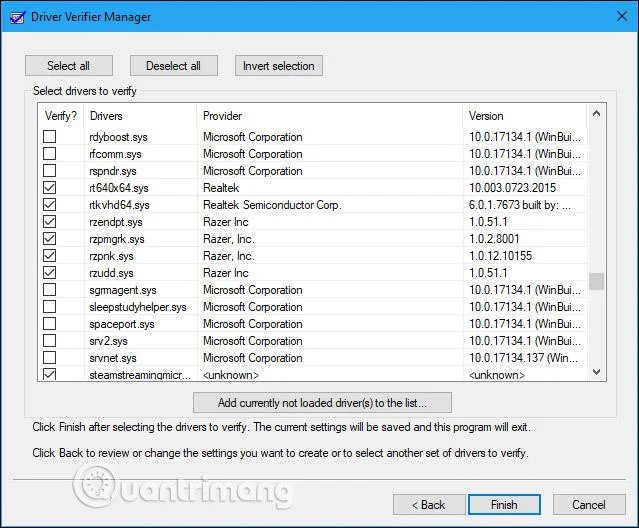Click the Realtek Semiconductor Corp. provider cell
639x528 pixels.
(272, 205)
